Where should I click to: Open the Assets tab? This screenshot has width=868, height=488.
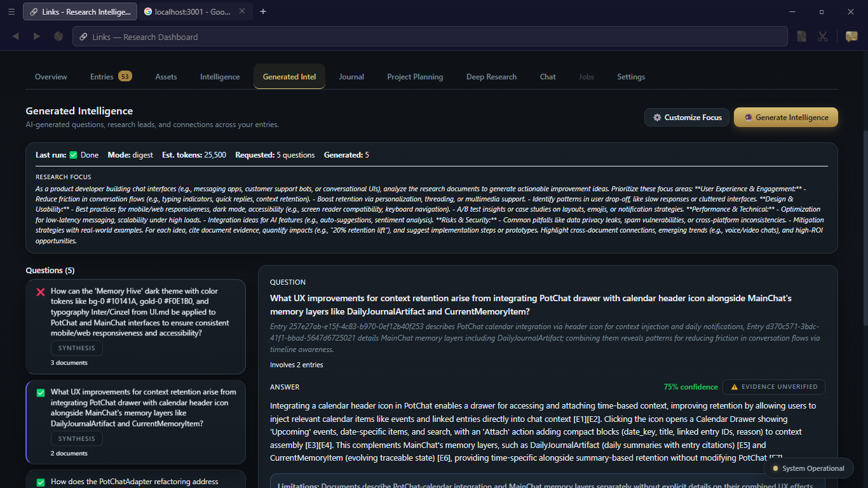coord(166,77)
